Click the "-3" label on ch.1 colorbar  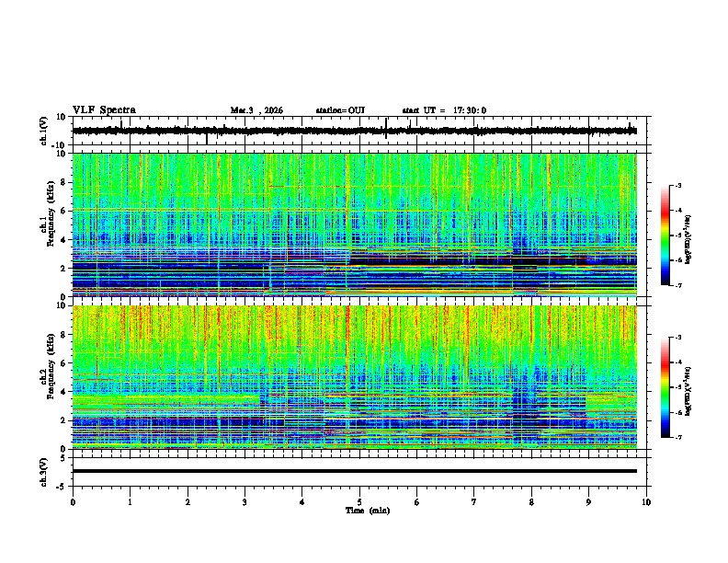point(677,185)
